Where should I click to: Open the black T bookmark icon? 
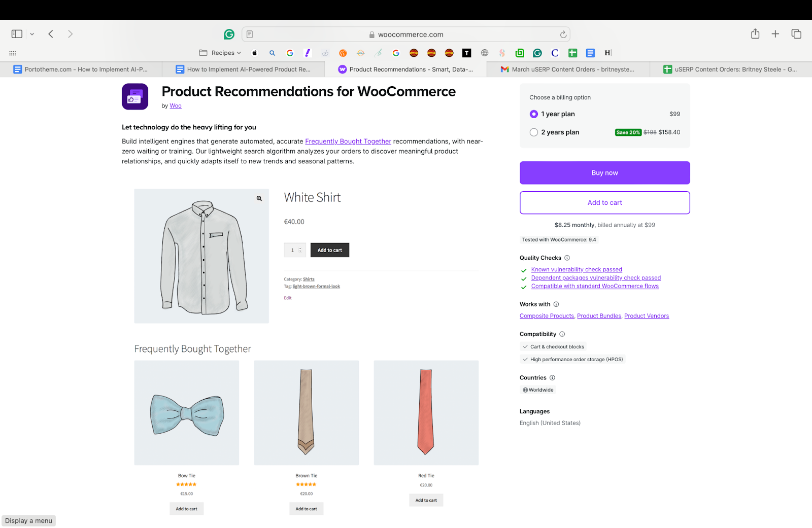[x=467, y=53]
